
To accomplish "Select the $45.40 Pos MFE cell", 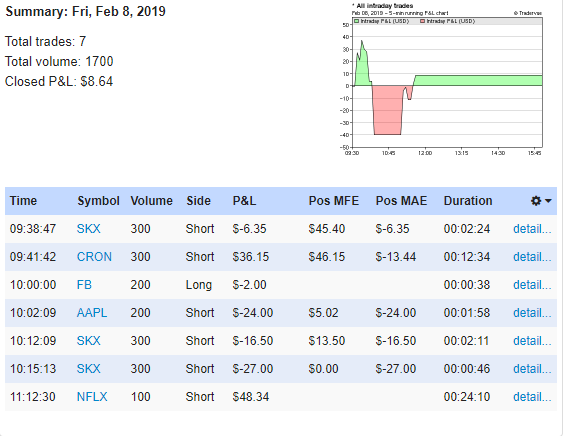I will 327,229.
